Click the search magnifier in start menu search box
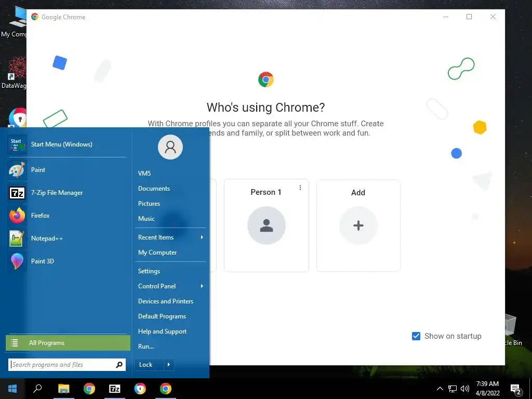The image size is (532, 399). click(119, 365)
